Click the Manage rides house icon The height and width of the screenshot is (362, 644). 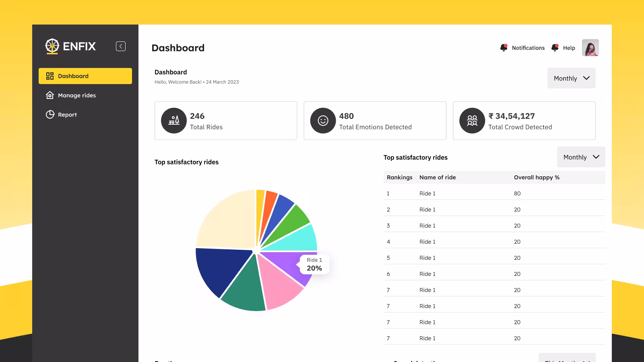tap(50, 95)
